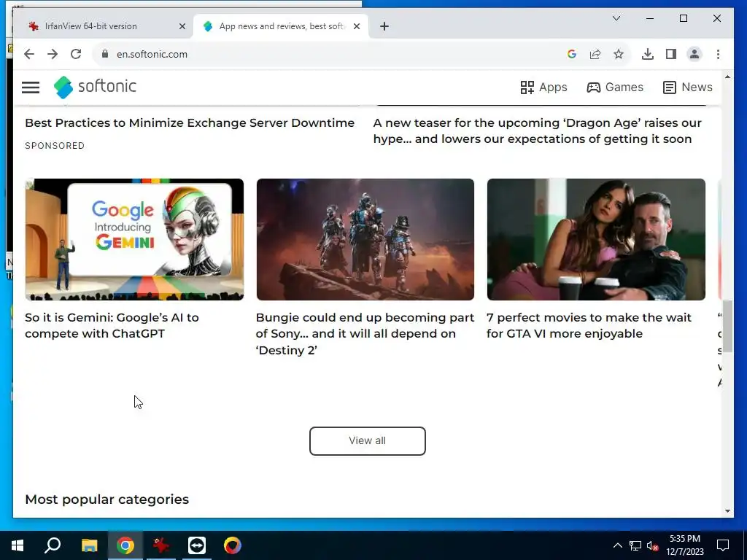The width and height of the screenshot is (747, 560).
Task: Open the Chrome profile avatar
Action: (694, 54)
